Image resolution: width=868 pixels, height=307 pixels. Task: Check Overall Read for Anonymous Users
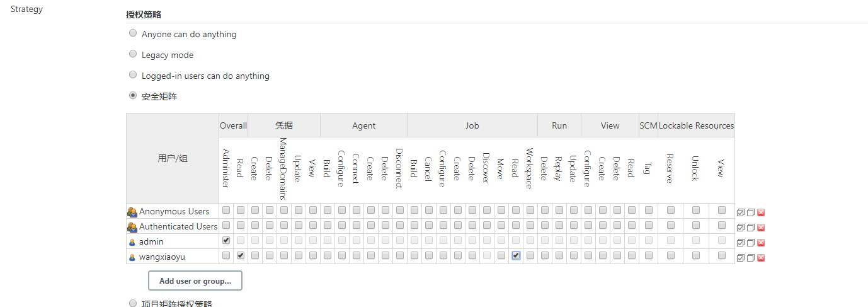[241, 210]
